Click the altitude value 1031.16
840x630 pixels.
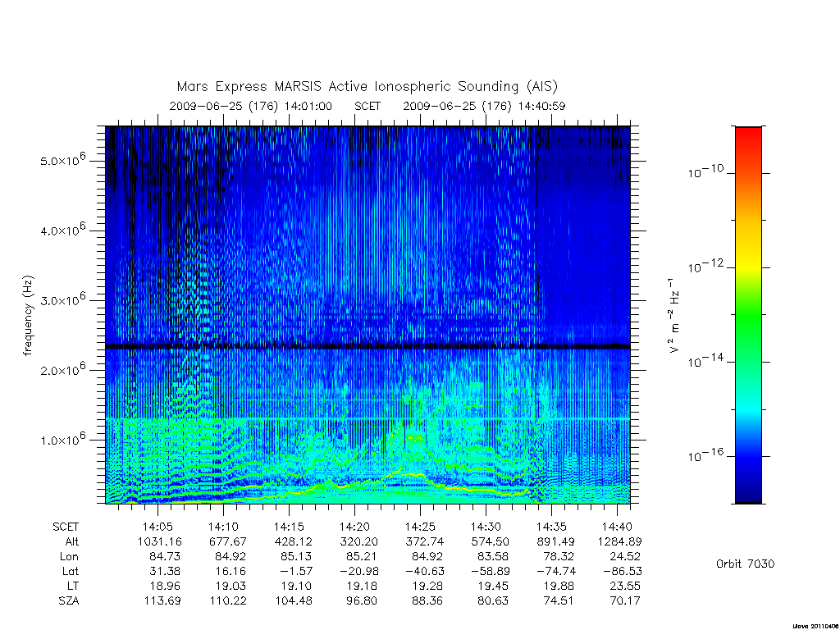[x=160, y=541]
